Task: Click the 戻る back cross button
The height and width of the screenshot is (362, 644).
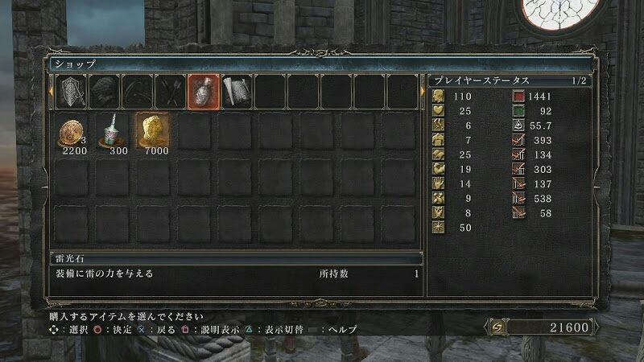Action: pos(142,330)
